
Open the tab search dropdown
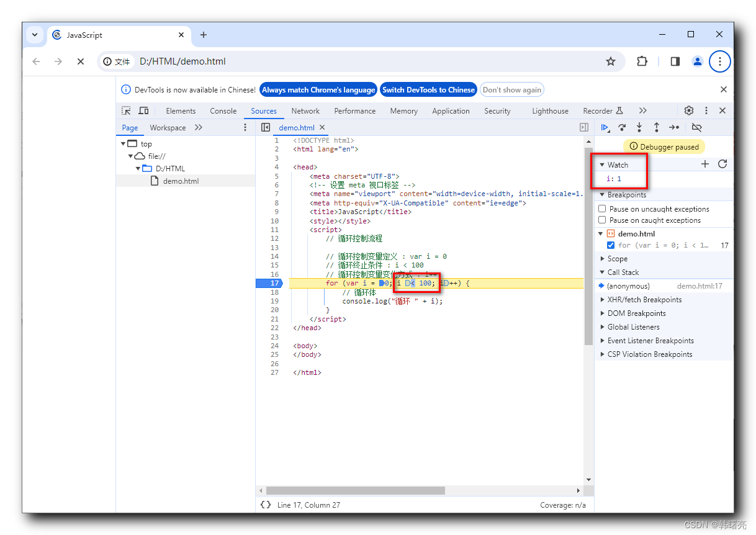35,35
